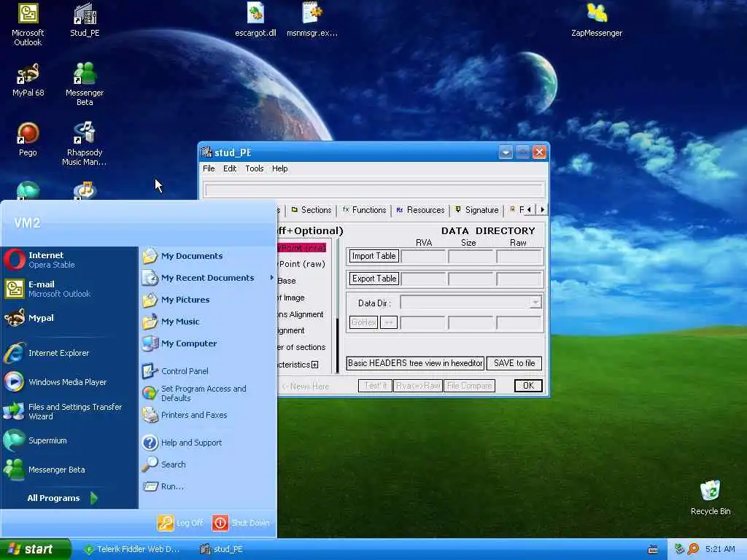The image size is (747, 560).
Task: Expand Characteristics plus box in stud_PE
Action: pyautogui.click(x=315, y=365)
